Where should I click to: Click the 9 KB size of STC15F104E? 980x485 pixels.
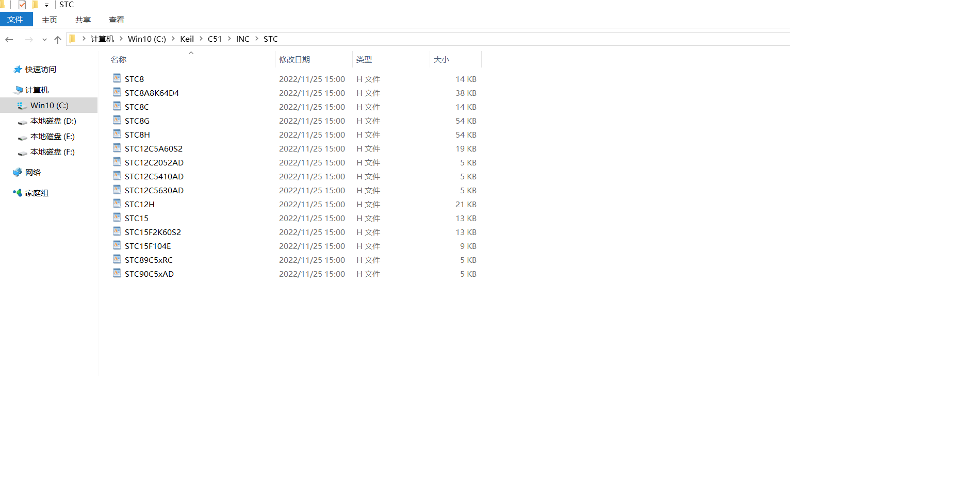[468, 246]
